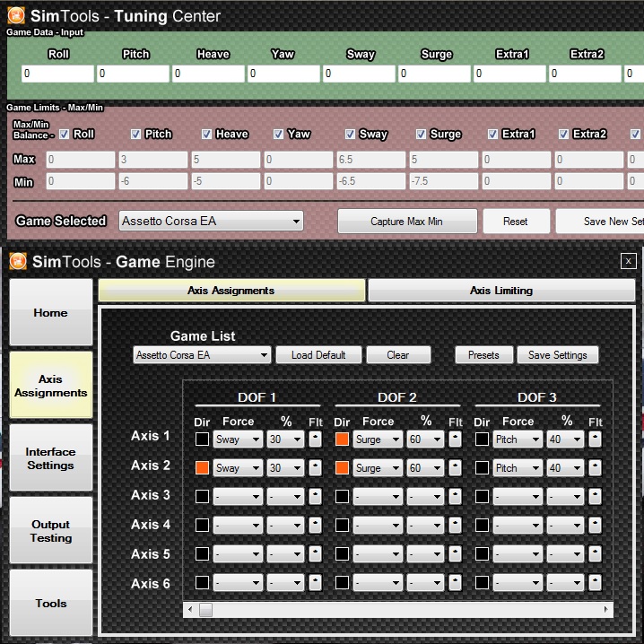644x644 pixels.
Task: Open Axis 5 DOF 3 filter button
Action: [596, 554]
